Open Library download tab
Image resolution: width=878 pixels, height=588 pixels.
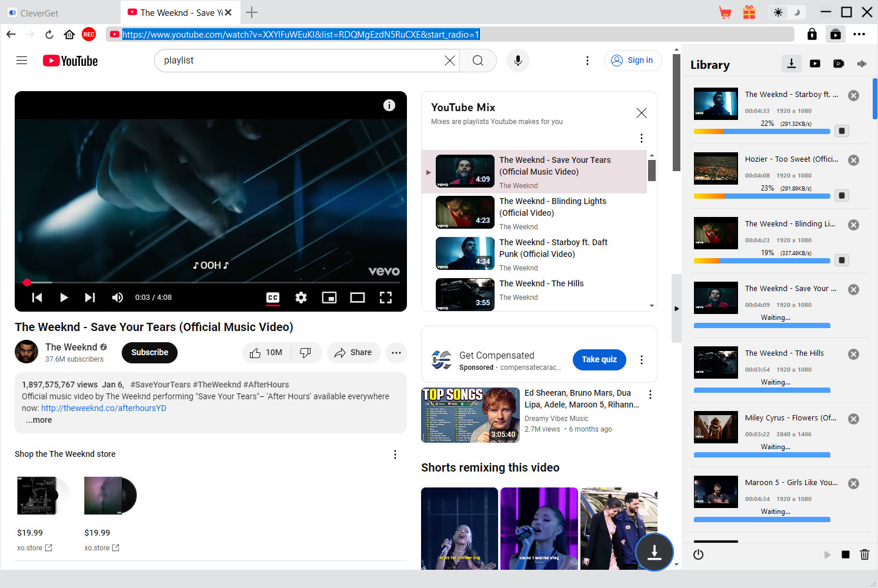(x=792, y=64)
